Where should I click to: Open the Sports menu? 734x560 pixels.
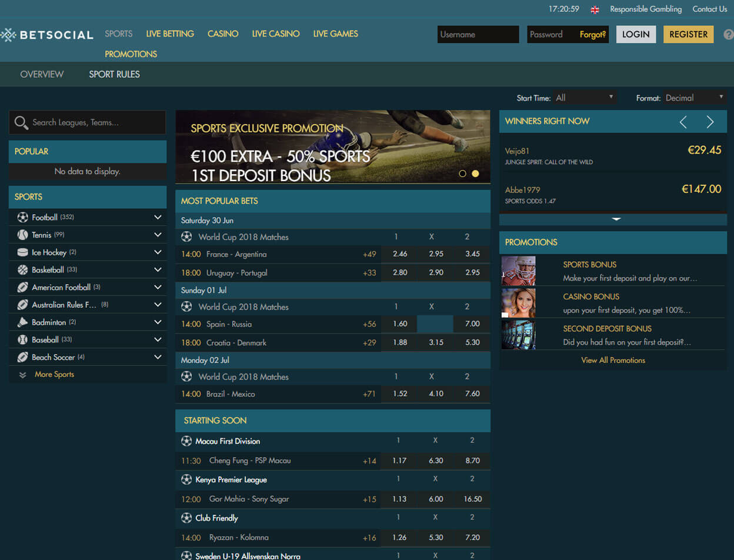pos(119,34)
